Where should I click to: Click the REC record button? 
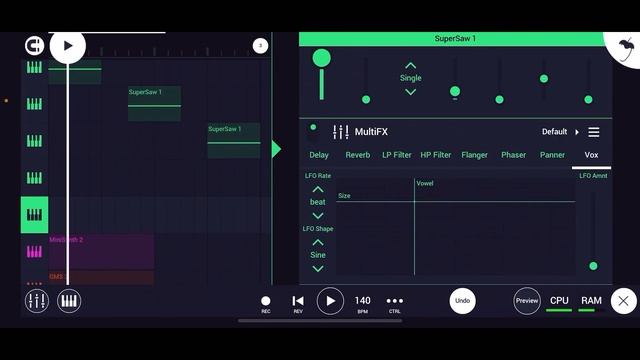click(266, 304)
